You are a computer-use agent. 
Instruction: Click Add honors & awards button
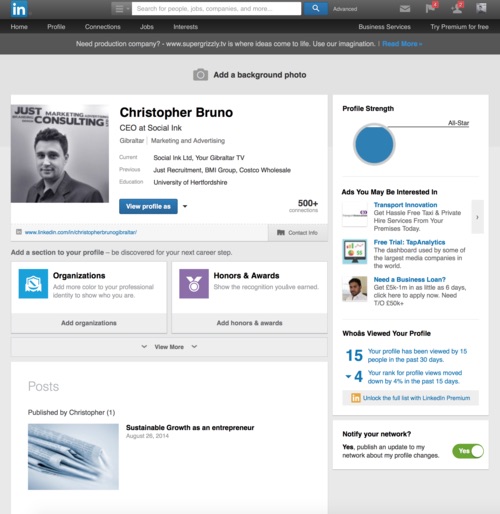click(249, 323)
